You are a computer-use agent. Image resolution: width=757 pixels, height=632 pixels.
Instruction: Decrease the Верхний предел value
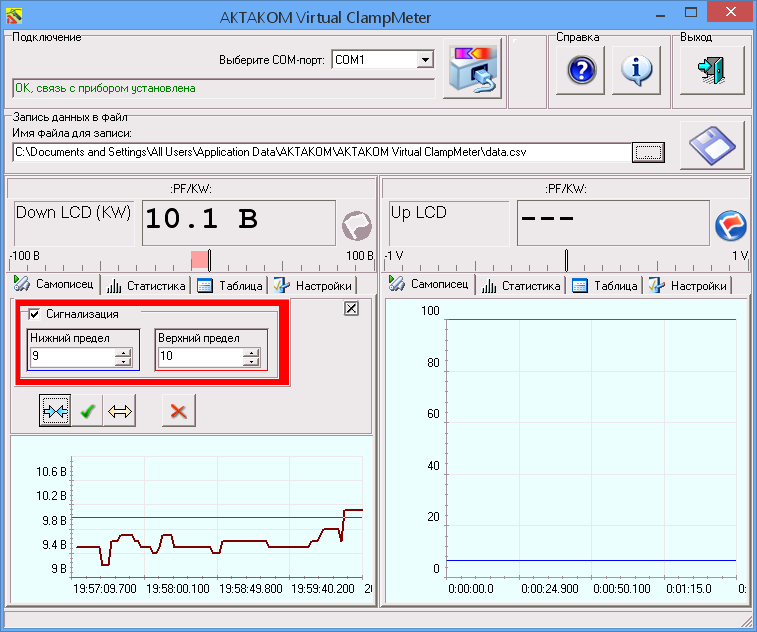[251, 362]
